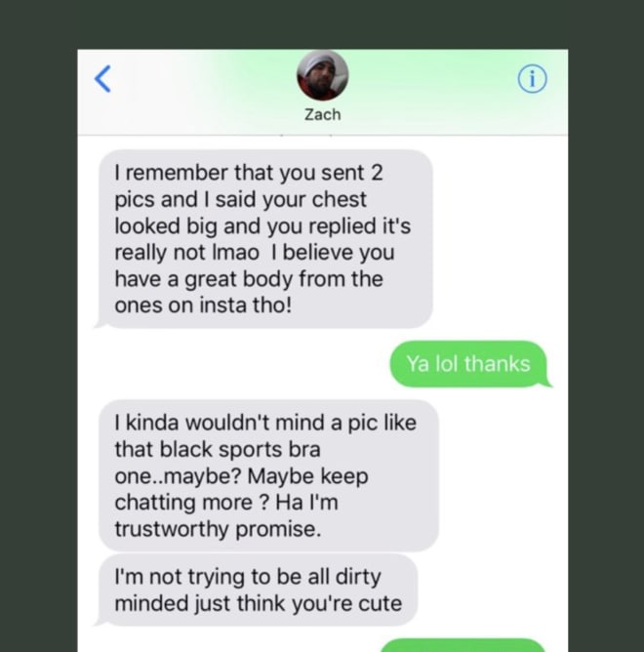Click the word 'chatting' in Zach's message

(x=152, y=503)
